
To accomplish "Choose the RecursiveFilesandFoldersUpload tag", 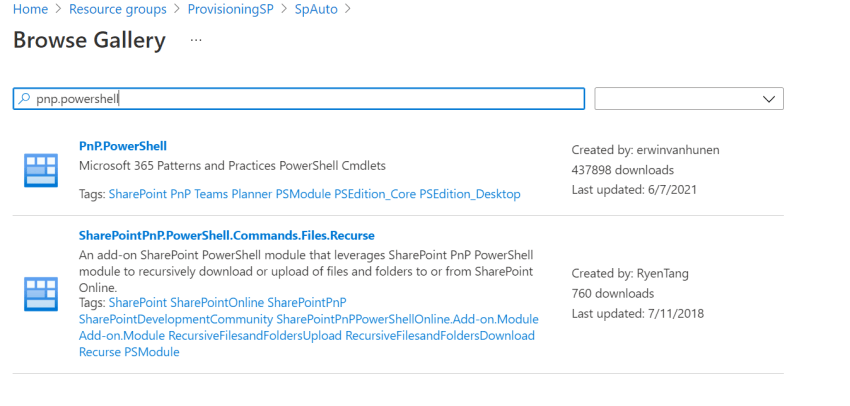I will click(x=258, y=336).
